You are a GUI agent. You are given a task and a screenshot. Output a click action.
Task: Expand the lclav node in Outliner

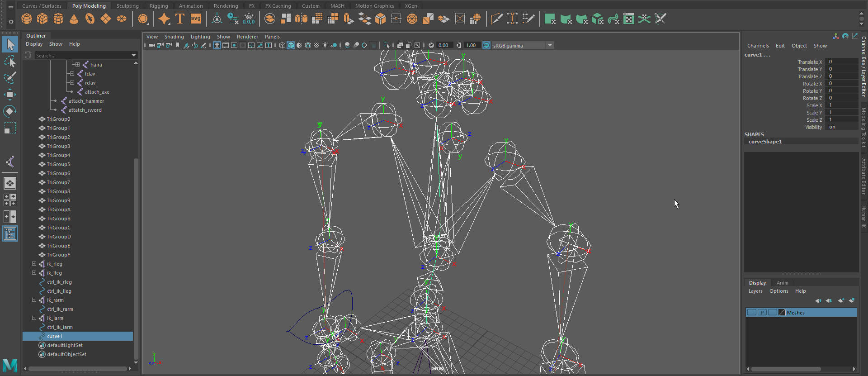point(72,74)
